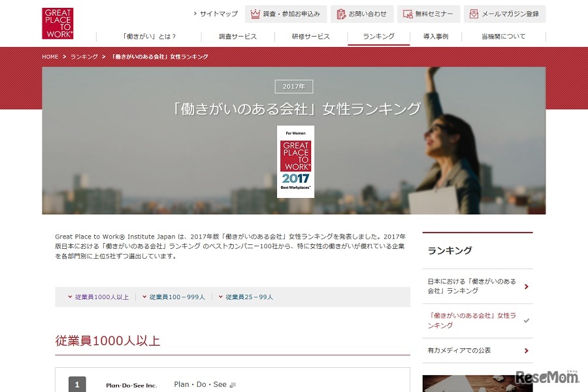
Task: Open 「働きがいのある会社」女性ランキング sidebar link
Action: click(478, 321)
